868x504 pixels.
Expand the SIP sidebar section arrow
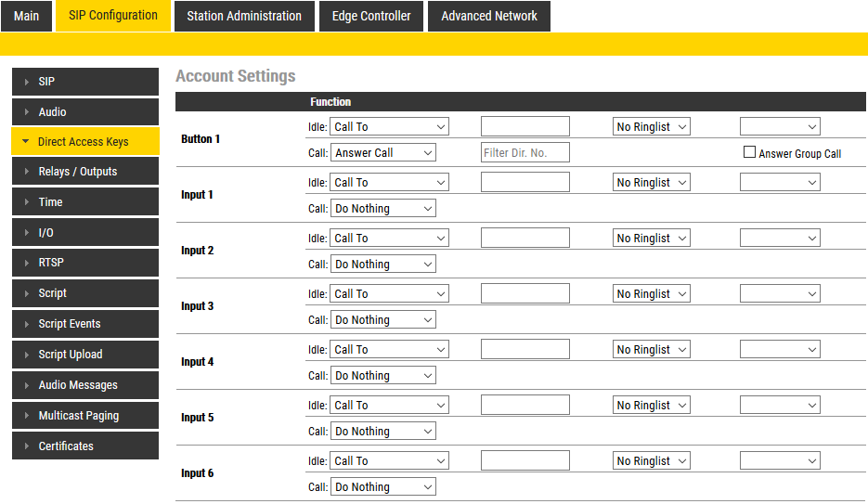(x=27, y=82)
